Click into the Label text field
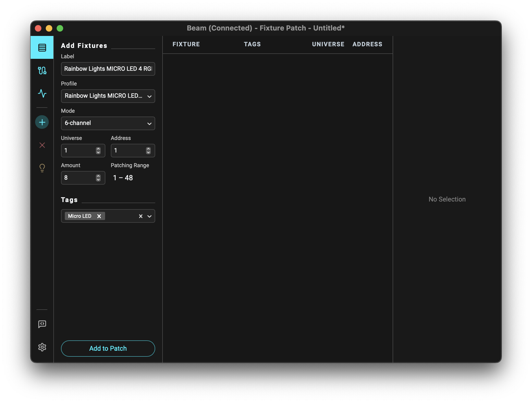 pyautogui.click(x=108, y=69)
